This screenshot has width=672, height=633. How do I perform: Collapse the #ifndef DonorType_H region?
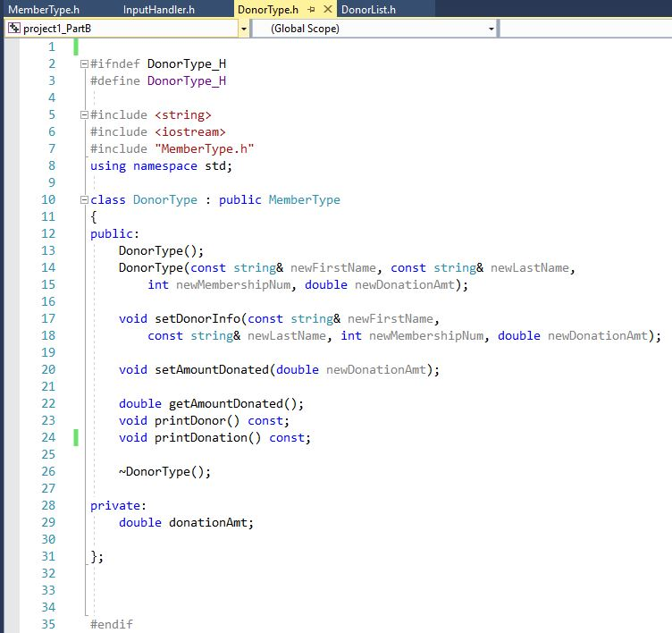[84, 63]
